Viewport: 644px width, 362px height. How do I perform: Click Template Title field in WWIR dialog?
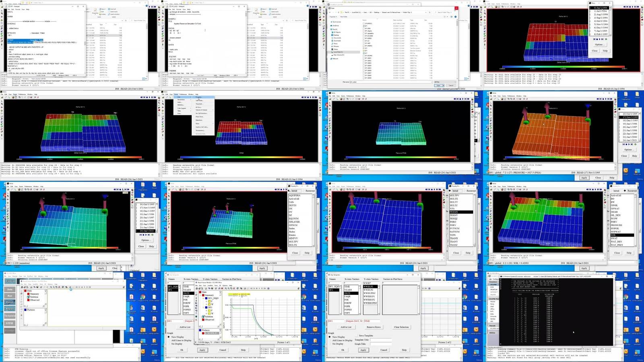click(x=381, y=340)
